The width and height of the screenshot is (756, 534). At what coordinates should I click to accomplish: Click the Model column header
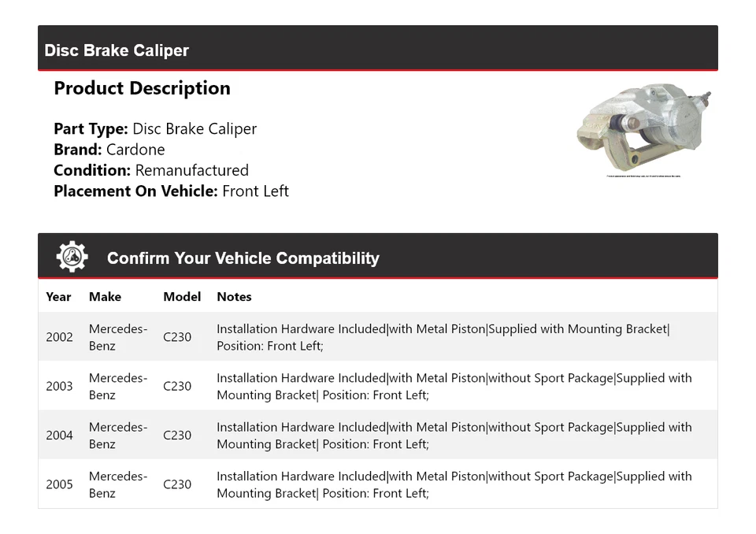(182, 297)
